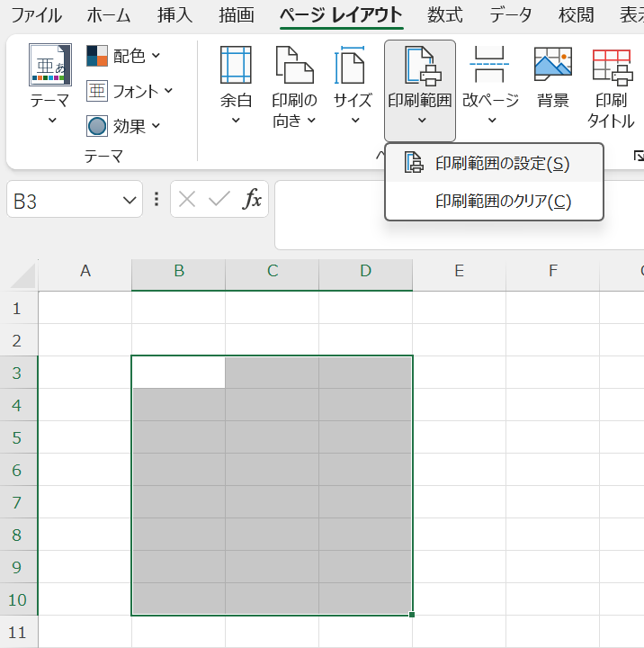The width and height of the screenshot is (644, 648).
Task: Click the fx insert function icon
Action: coord(253,200)
